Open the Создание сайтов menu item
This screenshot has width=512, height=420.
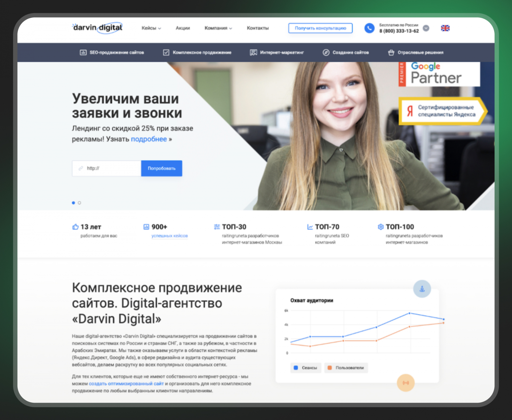pyautogui.click(x=346, y=52)
